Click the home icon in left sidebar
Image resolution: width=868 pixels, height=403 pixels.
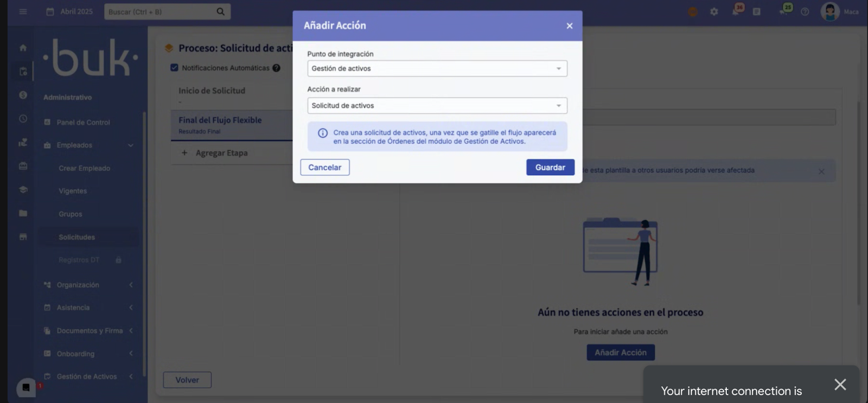coord(23,48)
